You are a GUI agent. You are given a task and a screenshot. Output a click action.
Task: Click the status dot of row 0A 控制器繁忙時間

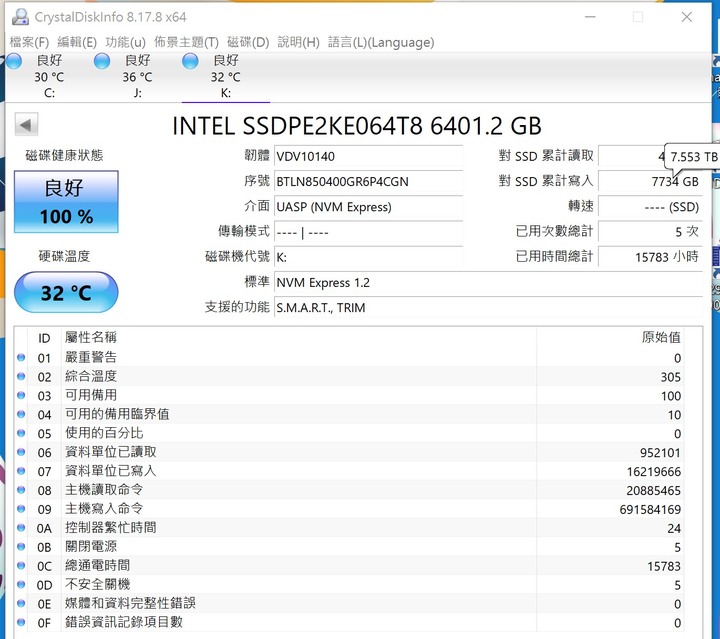(21, 527)
